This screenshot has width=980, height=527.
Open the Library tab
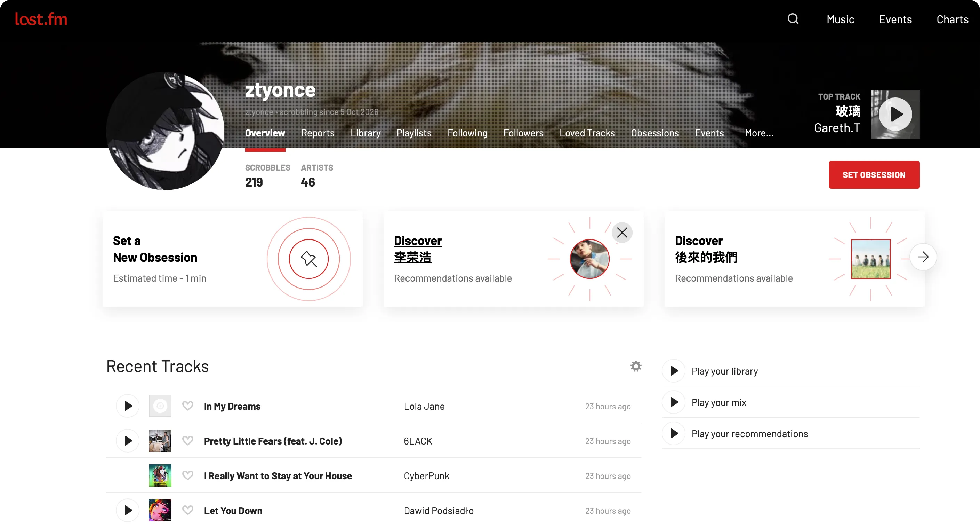coord(365,133)
